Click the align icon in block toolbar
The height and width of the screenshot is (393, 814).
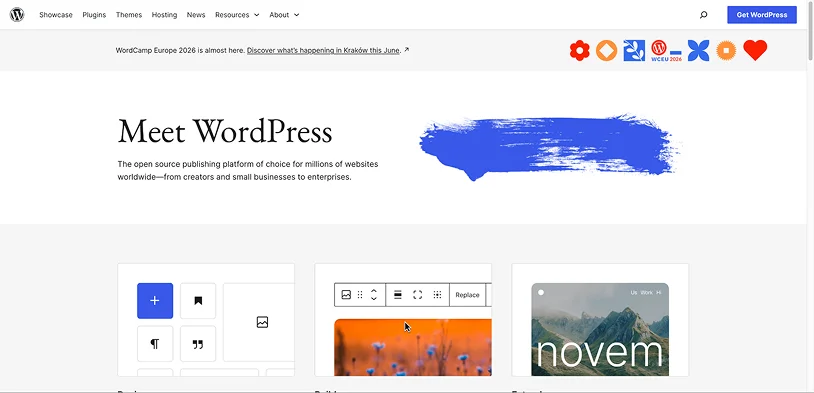click(398, 295)
